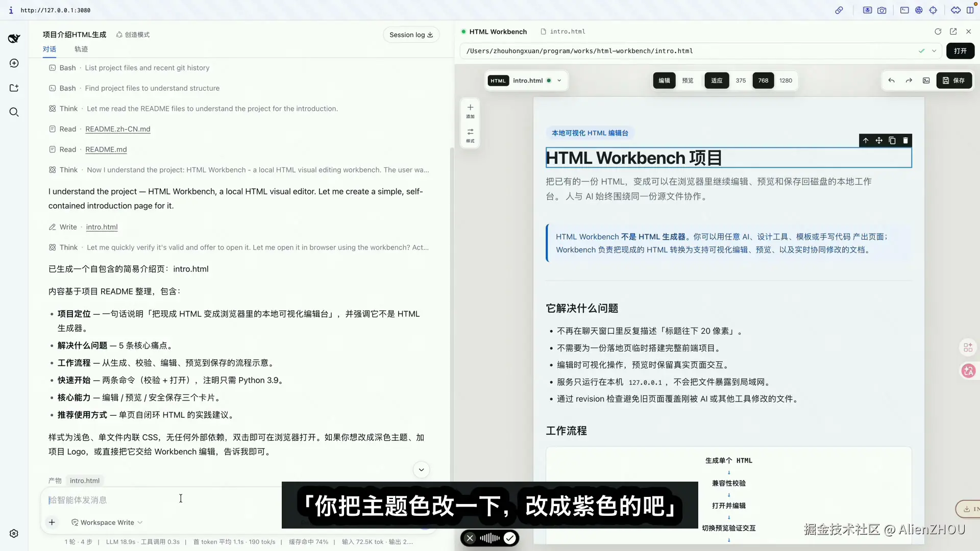Switch to the 对话 conversation tab

click(x=50, y=49)
